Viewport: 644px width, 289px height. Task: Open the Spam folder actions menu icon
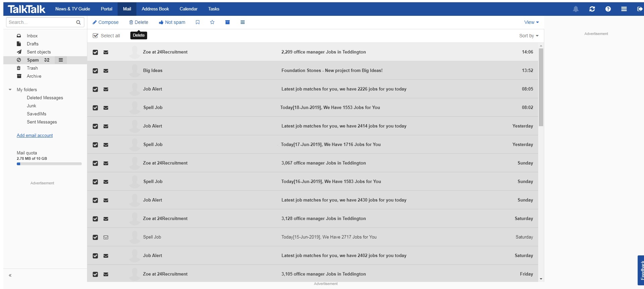pyautogui.click(x=61, y=60)
